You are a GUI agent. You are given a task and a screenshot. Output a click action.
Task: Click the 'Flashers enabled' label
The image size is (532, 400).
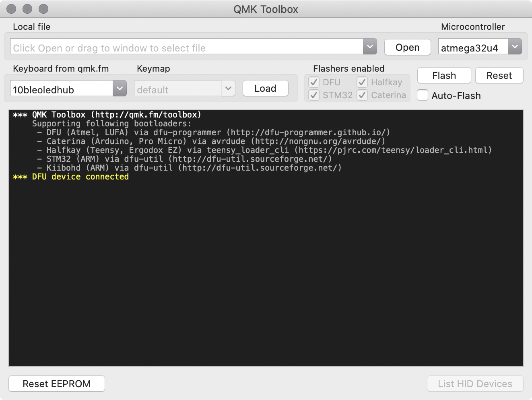click(x=348, y=68)
